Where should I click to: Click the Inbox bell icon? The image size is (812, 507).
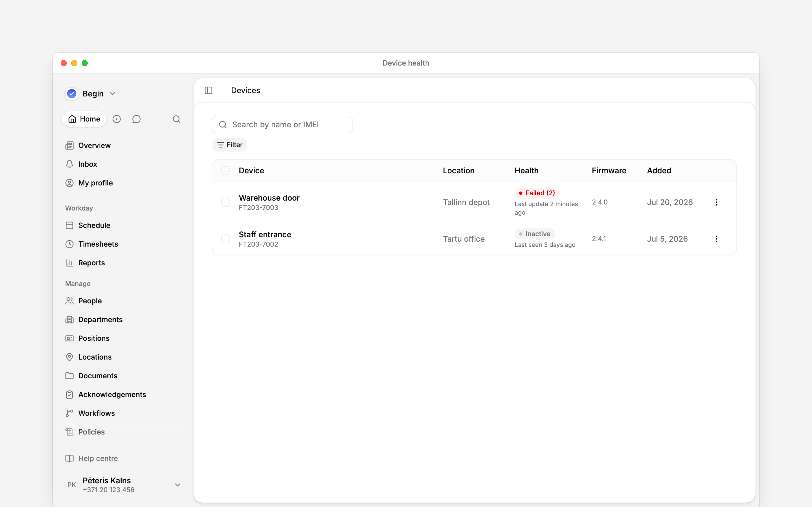tap(70, 164)
